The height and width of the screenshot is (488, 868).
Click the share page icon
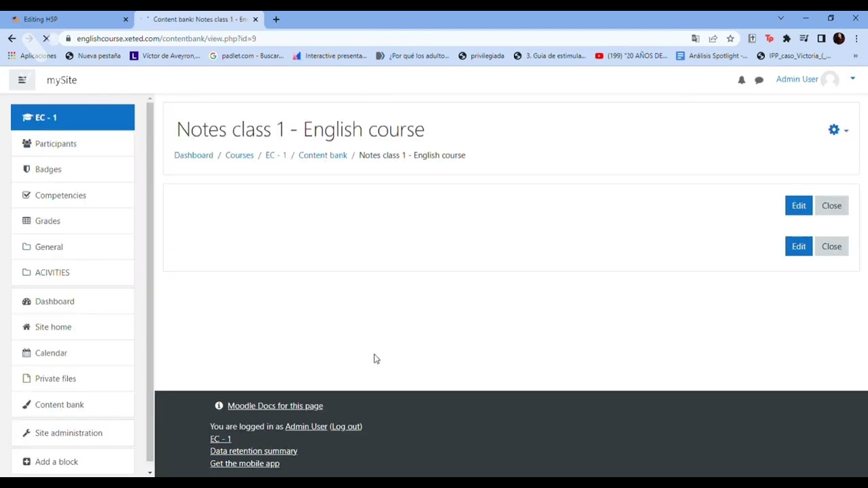pos(713,39)
